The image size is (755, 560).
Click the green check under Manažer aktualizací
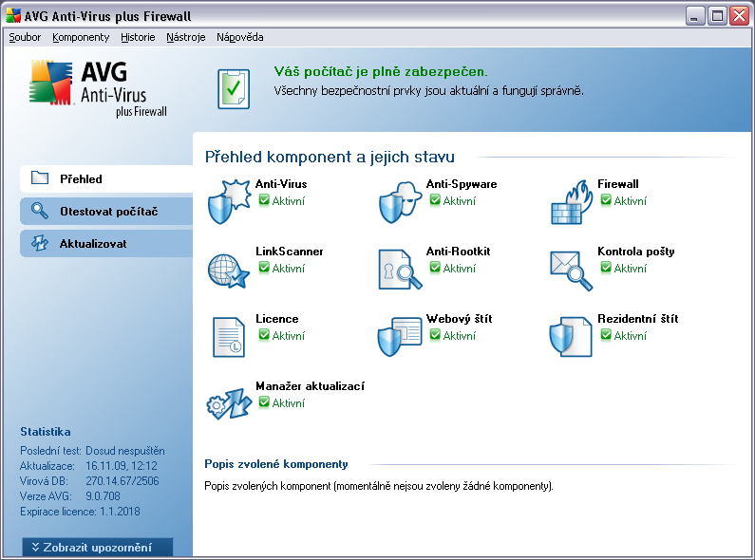(x=264, y=401)
